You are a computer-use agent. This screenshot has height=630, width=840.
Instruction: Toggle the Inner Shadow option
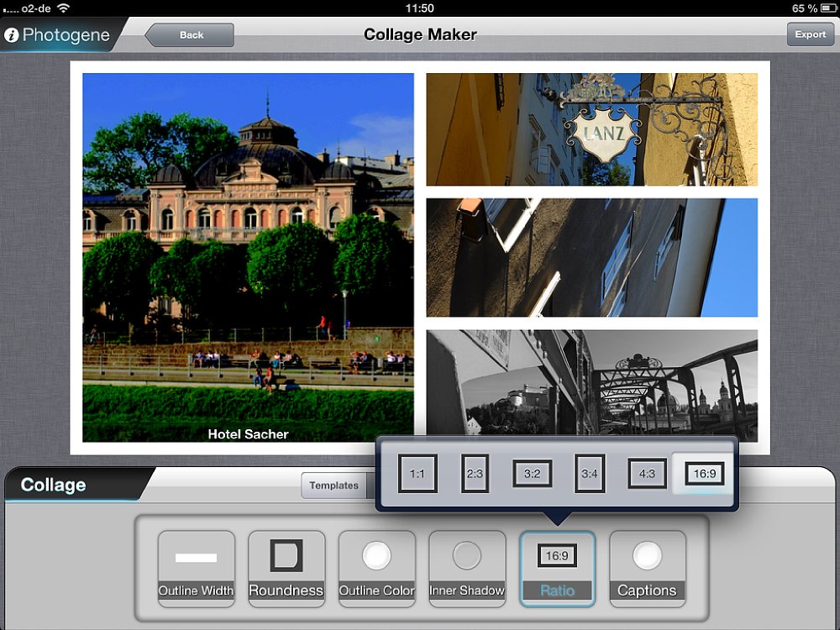[467, 569]
